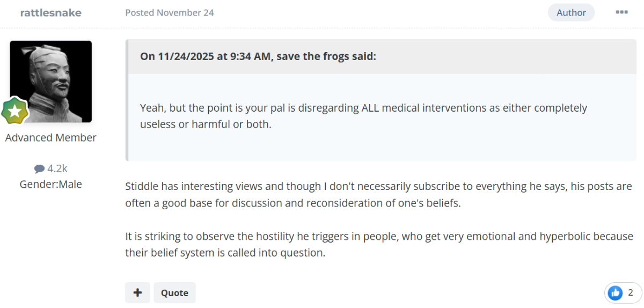Click the green star rank badge

pyautogui.click(x=14, y=111)
